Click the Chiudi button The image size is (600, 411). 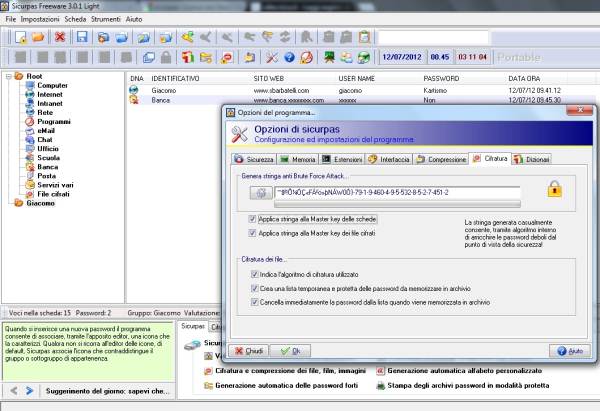252,351
